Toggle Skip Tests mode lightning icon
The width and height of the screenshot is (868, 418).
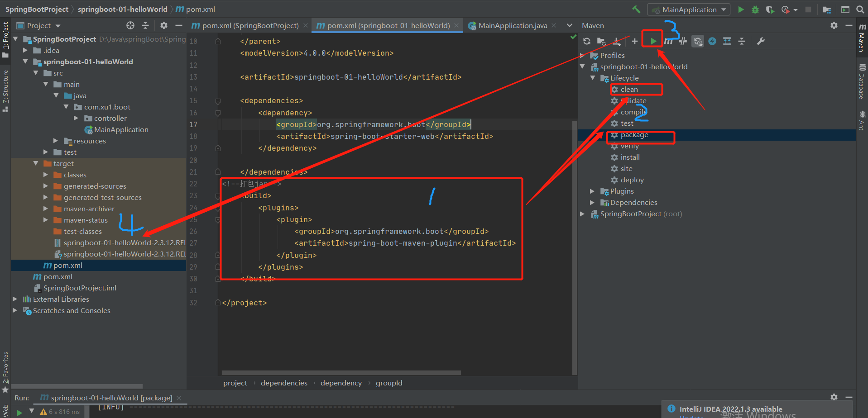tap(712, 41)
